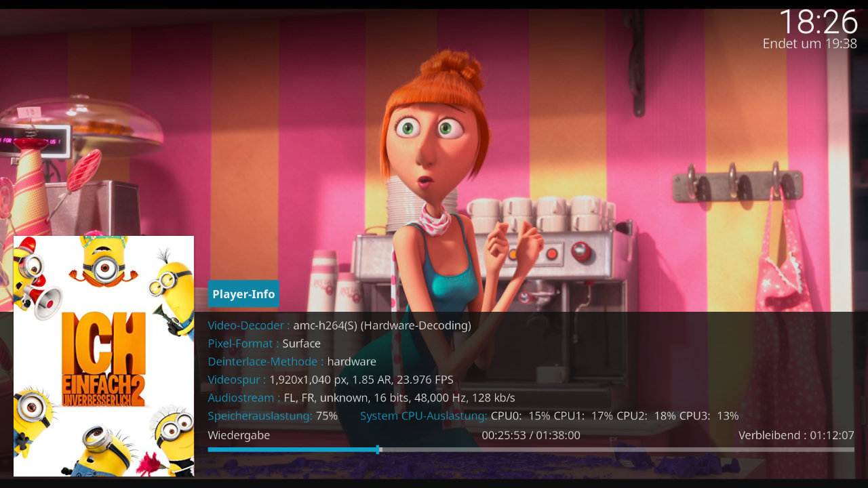Click the progress bar position marker
The image size is (868, 488).
378,449
